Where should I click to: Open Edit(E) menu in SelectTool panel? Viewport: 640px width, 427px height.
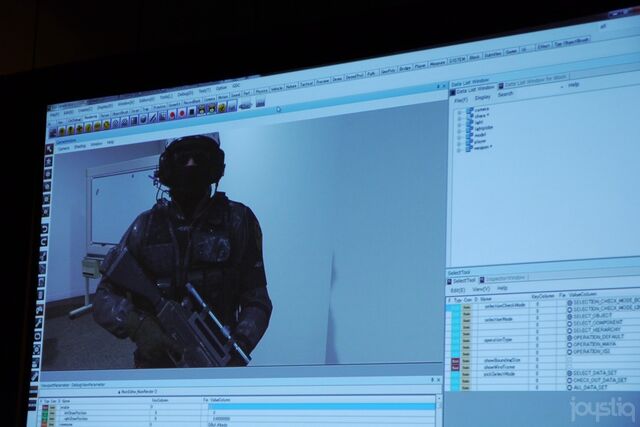[457, 290]
